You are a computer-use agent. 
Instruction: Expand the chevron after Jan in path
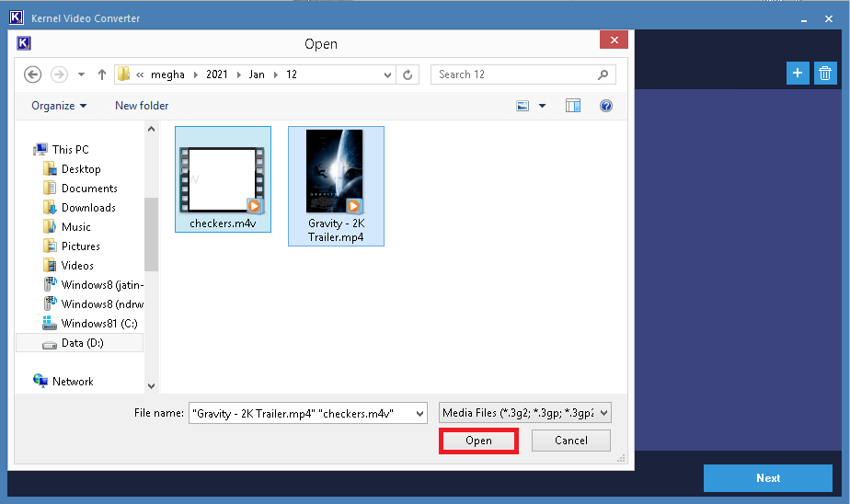[x=275, y=74]
